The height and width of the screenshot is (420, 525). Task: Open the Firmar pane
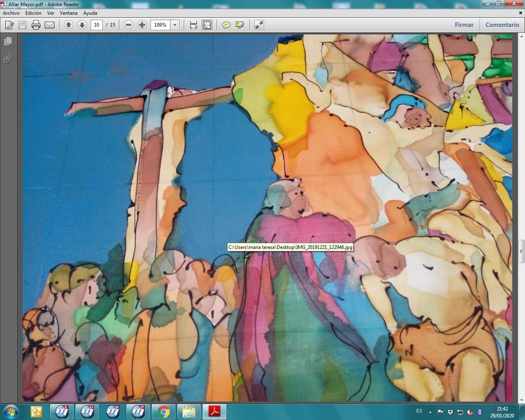[x=464, y=25]
